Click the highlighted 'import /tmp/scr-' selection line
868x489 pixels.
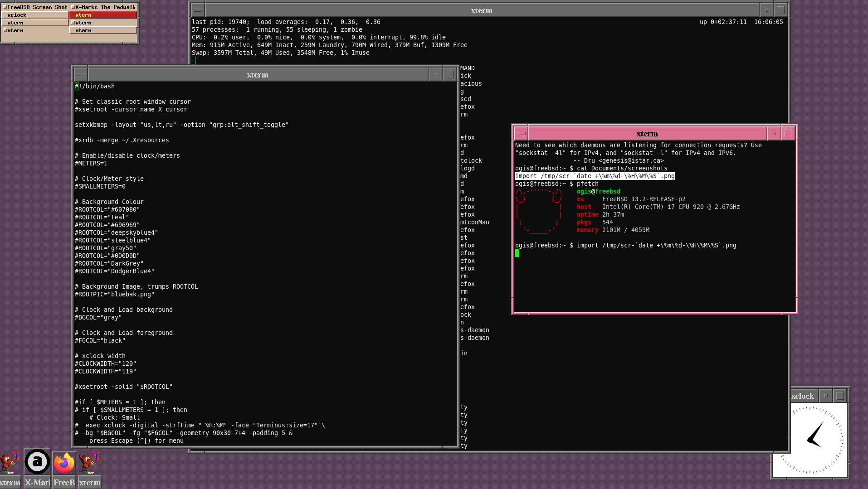(595, 176)
